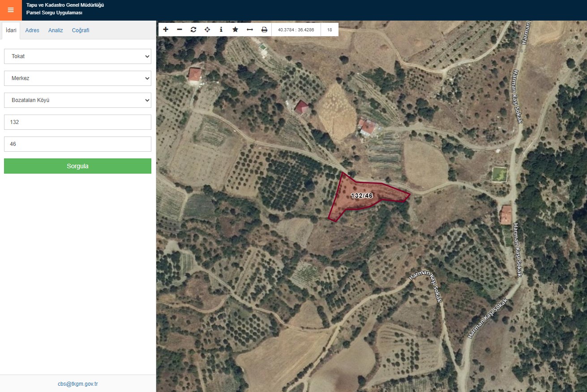Screen dimensions: 587x392
Task: Open the Analiz tab
Action: tap(56, 30)
